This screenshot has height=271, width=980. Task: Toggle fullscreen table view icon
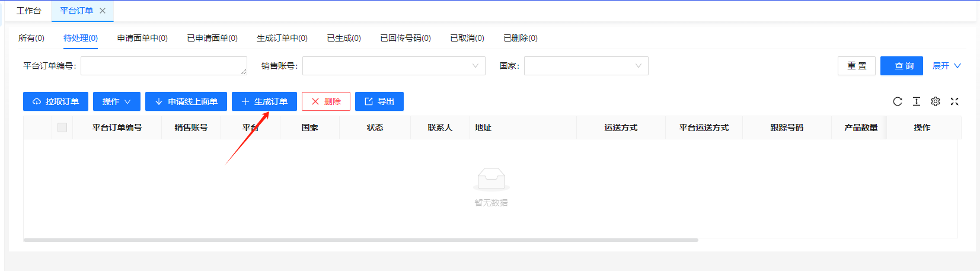(x=955, y=101)
